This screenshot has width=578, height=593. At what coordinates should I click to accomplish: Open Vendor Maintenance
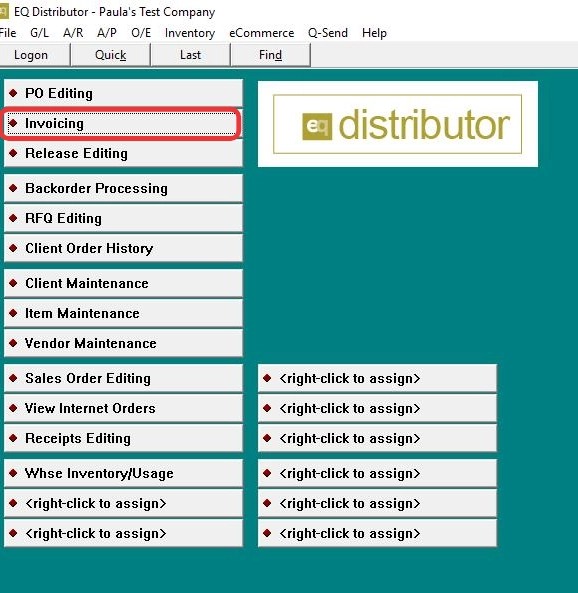(123, 343)
